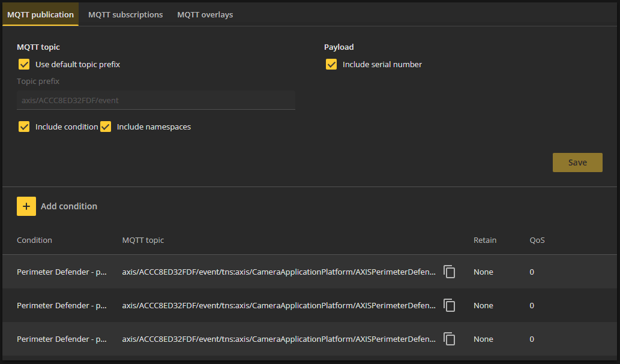Click the Condition column header
This screenshot has height=364, width=620.
point(34,240)
